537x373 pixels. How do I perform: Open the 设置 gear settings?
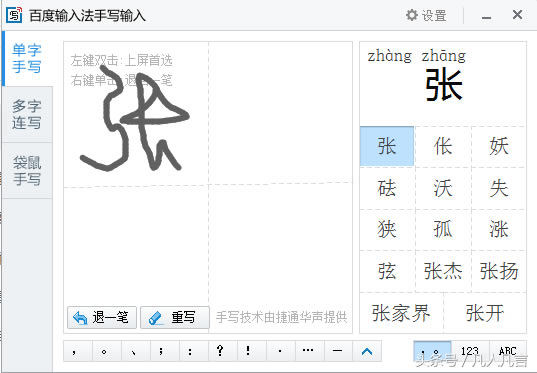[426, 15]
